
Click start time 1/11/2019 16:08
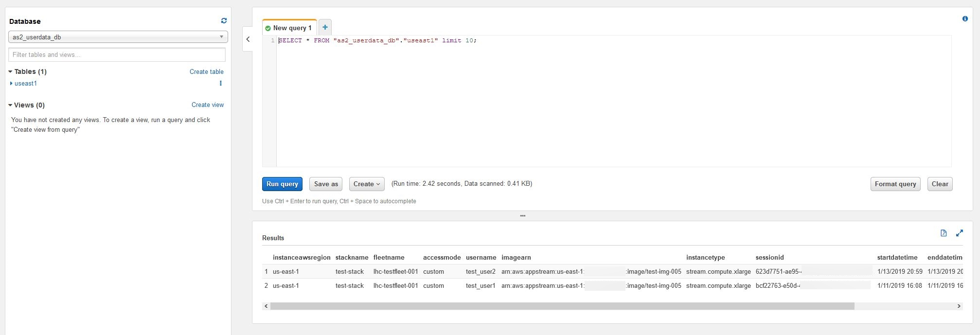pyautogui.click(x=900, y=285)
